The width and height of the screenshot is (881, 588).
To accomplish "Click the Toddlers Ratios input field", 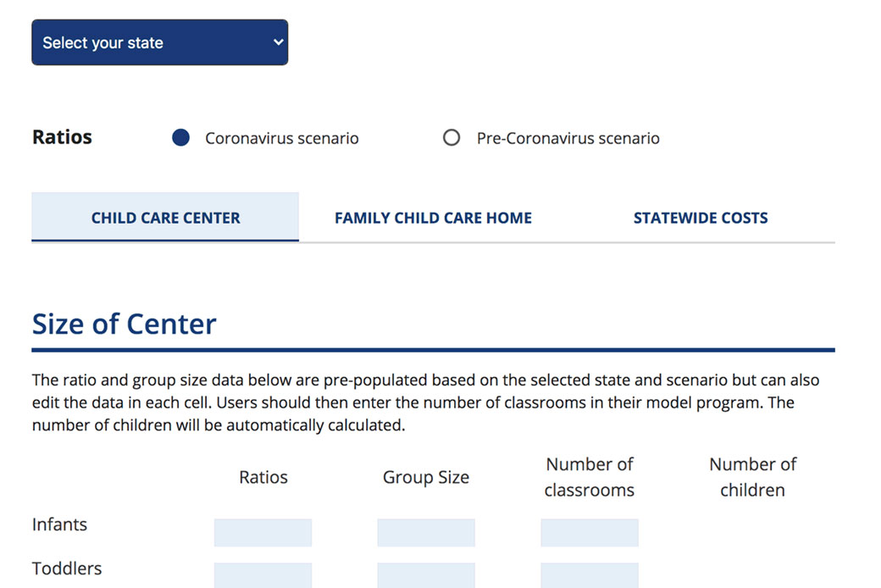I will [263, 575].
